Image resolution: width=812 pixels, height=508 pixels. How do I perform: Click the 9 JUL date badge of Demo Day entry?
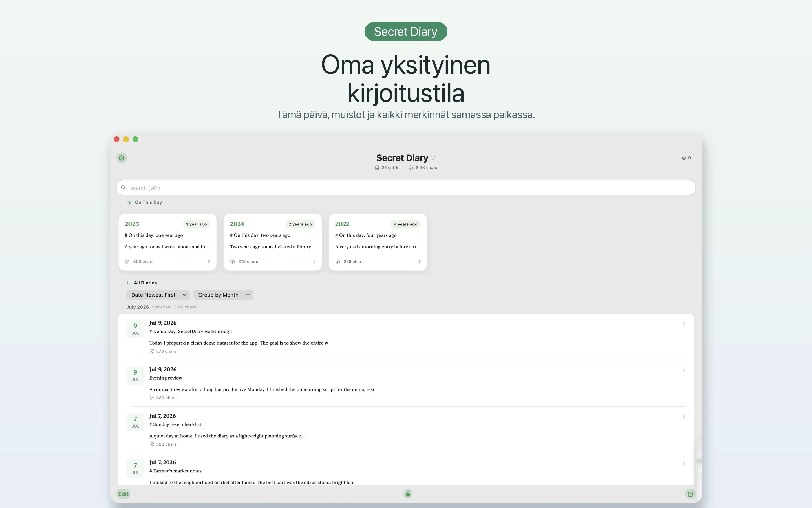pyautogui.click(x=135, y=329)
